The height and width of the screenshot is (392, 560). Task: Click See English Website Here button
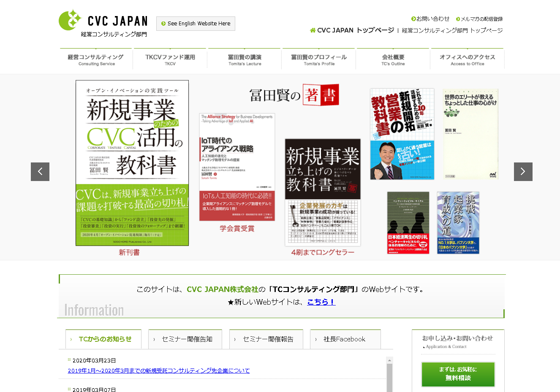(x=196, y=24)
